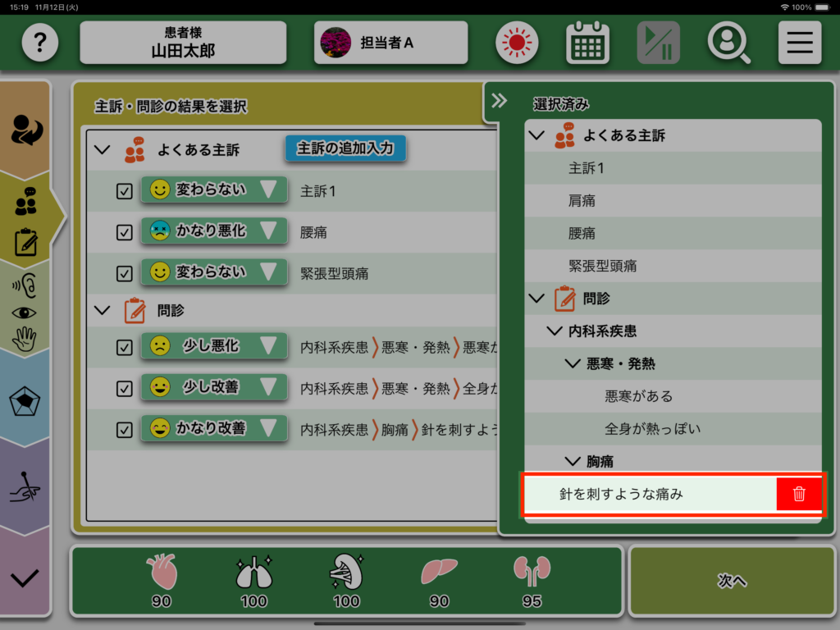Toggle checkbox for 主訴1 row
The image size is (840, 630).
coord(125,190)
